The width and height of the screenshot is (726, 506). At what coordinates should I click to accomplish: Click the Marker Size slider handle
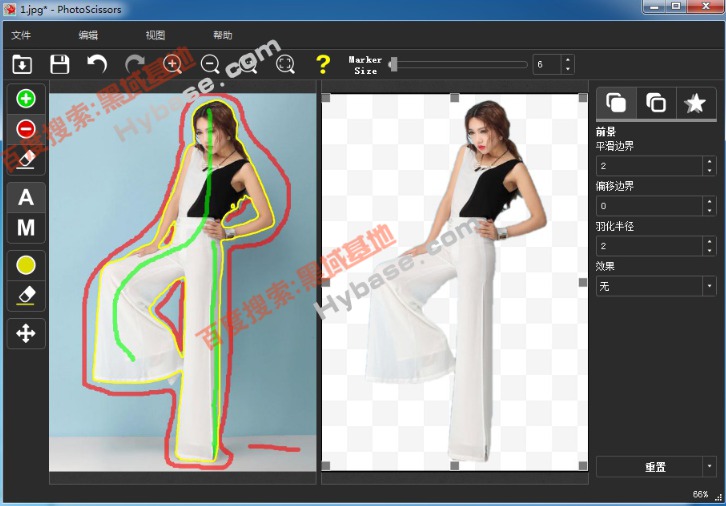[x=393, y=64]
